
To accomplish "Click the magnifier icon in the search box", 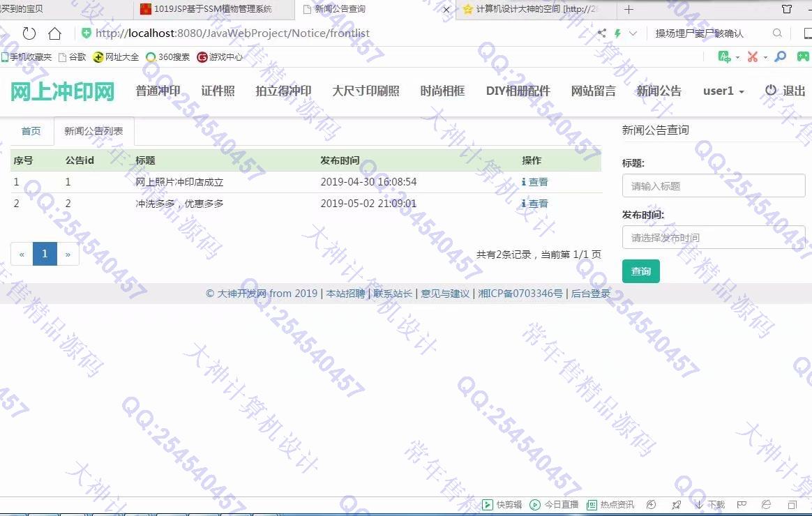I will pyautogui.click(x=777, y=33).
